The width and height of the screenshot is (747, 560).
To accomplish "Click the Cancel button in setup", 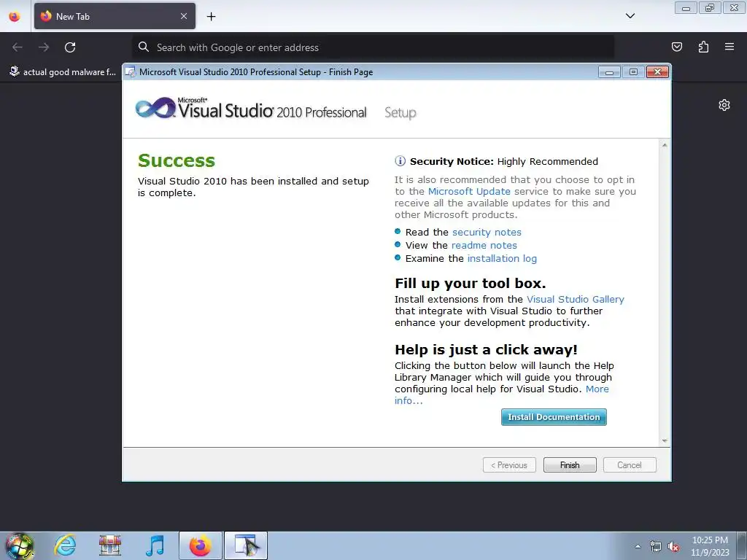I will click(630, 465).
